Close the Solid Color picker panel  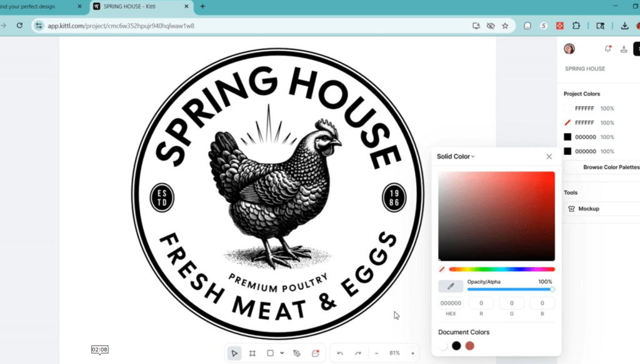point(549,157)
